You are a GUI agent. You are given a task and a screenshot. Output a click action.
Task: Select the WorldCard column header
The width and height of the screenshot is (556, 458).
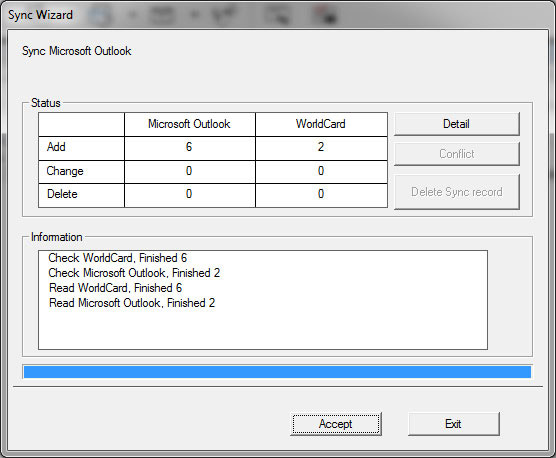(321, 124)
